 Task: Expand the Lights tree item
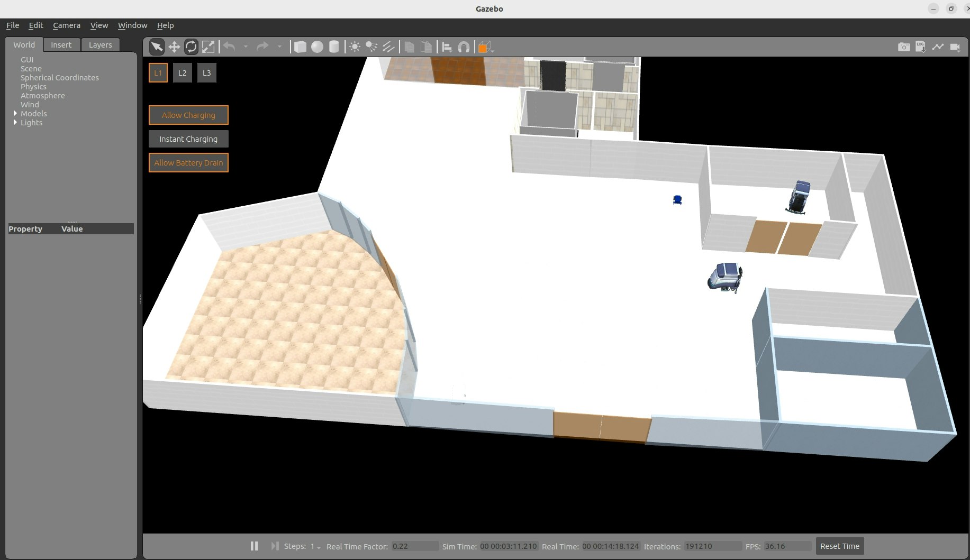14,122
